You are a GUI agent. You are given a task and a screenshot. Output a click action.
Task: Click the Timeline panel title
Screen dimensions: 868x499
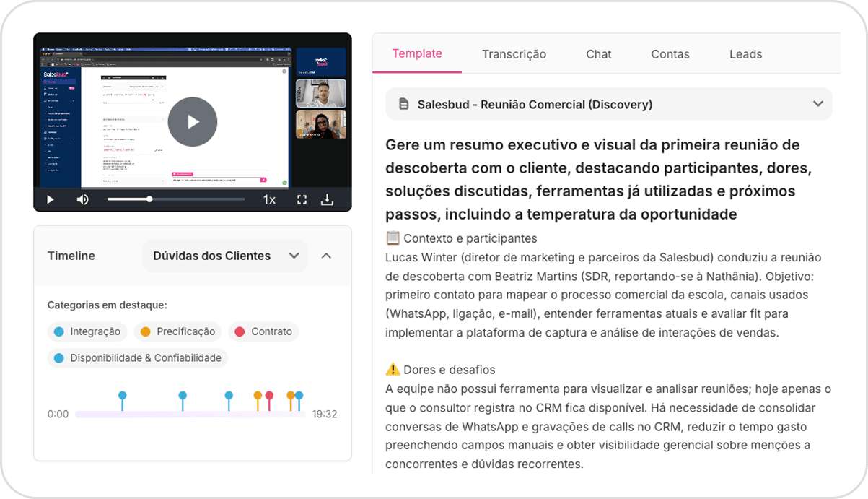point(71,256)
